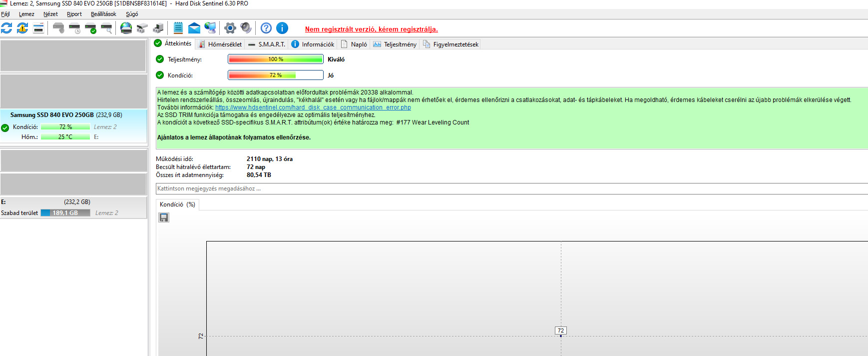The image size is (868, 356).
Task: Click the disk with clock icon
Action: [x=74, y=28]
